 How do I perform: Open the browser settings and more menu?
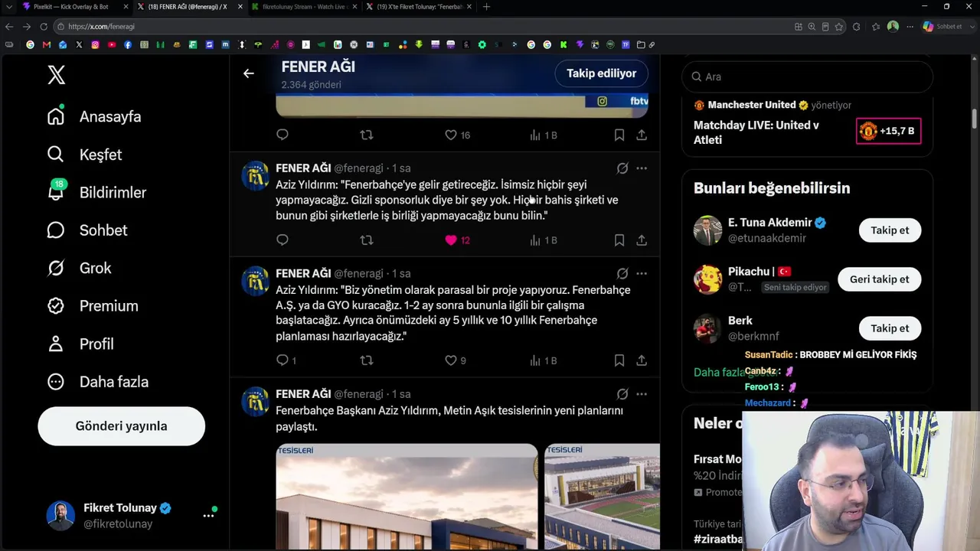[x=910, y=27]
